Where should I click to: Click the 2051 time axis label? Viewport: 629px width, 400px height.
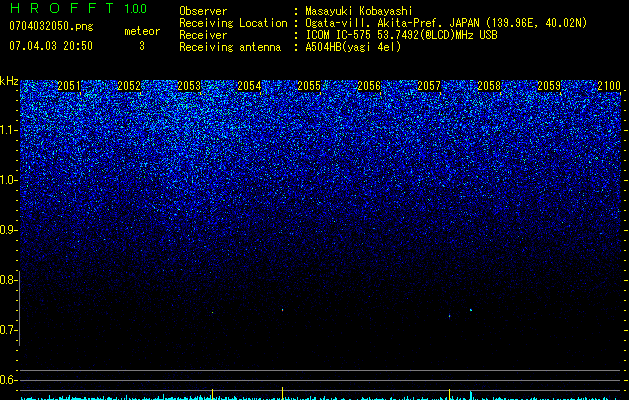pyautogui.click(x=69, y=86)
